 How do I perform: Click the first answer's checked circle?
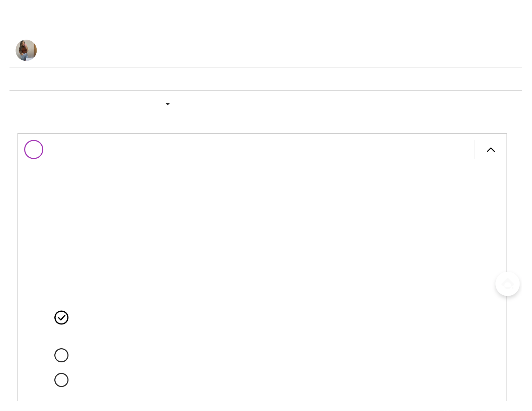click(61, 318)
